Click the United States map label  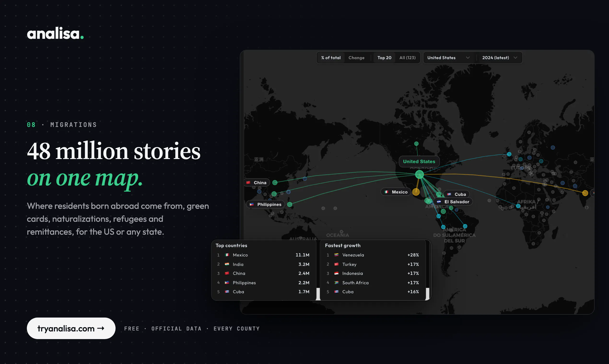[x=419, y=161]
